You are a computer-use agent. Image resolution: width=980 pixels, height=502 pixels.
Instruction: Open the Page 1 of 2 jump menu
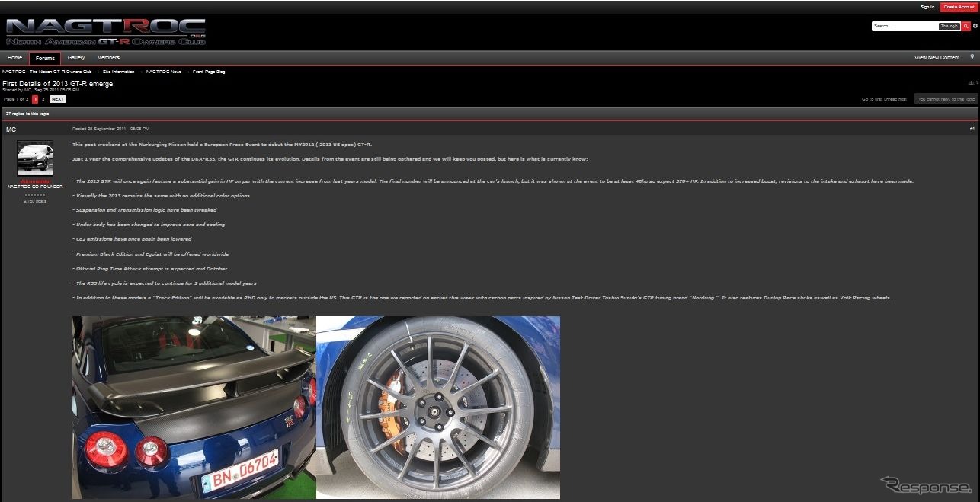(x=16, y=99)
